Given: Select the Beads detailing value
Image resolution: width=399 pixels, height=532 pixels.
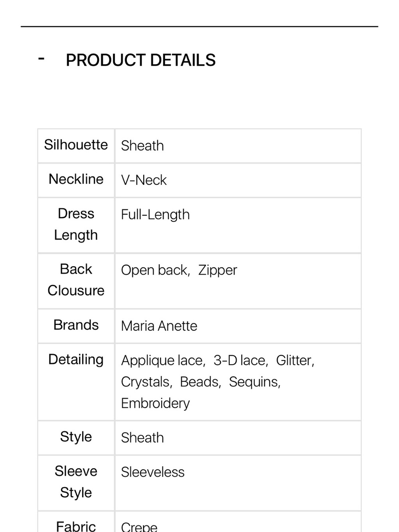Looking at the screenshot, I should [199, 382].
